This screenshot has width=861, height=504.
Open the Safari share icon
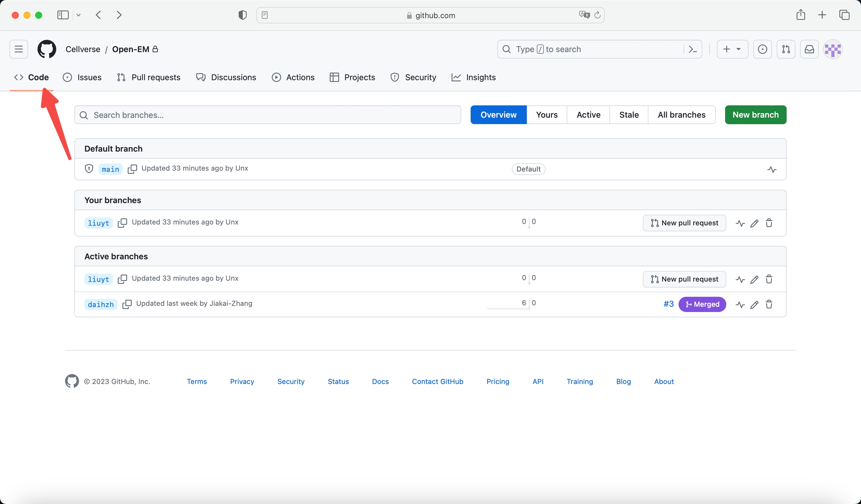801,15
